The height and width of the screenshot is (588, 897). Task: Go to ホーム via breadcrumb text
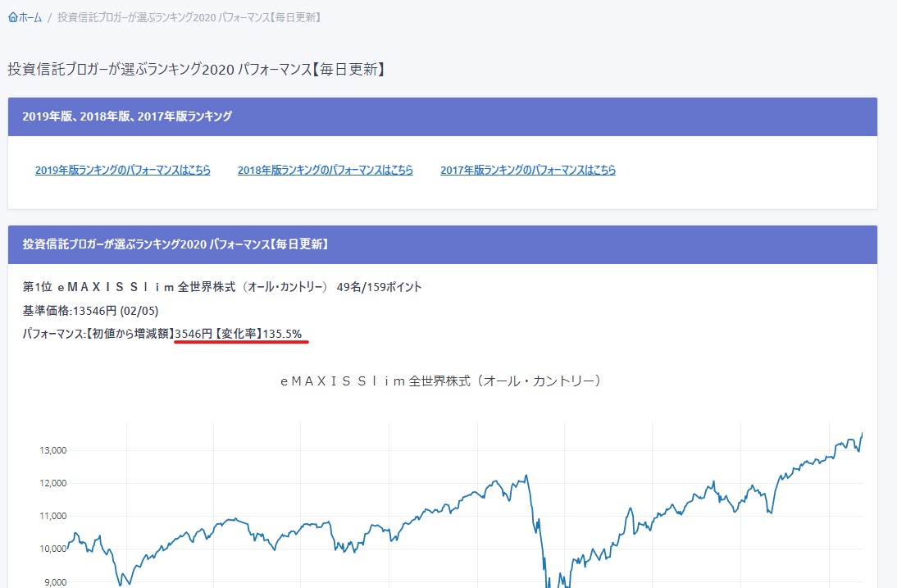tap(30, 17)
